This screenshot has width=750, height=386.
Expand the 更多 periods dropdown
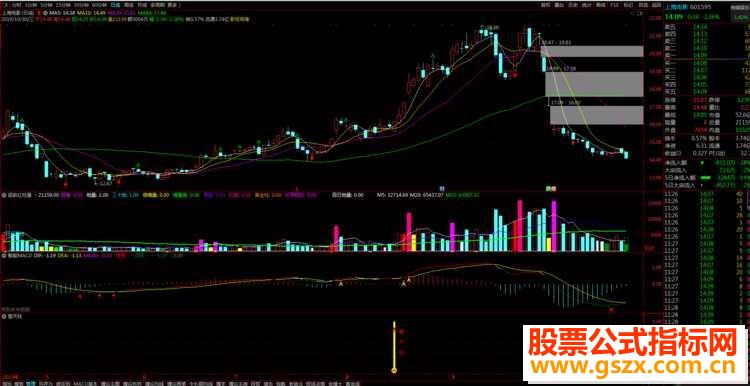(173, 5)
